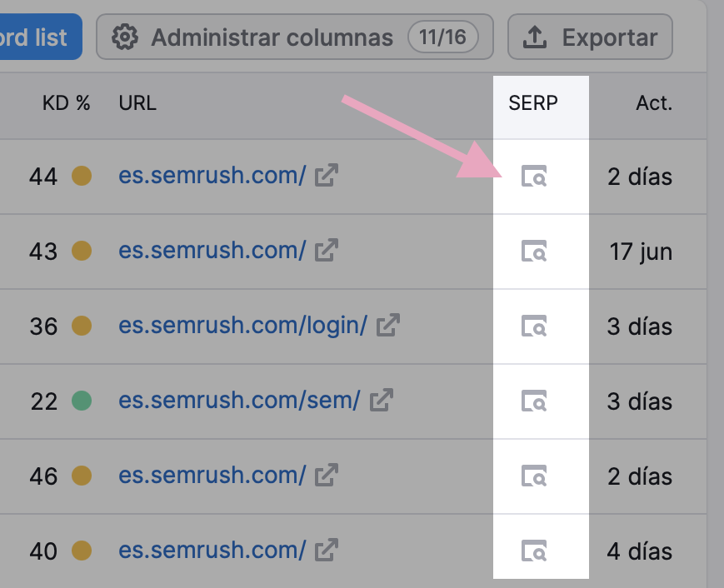Screen dimensions: 724x588
Task: Select the KD value 22
Action: [x=44, y=401]
